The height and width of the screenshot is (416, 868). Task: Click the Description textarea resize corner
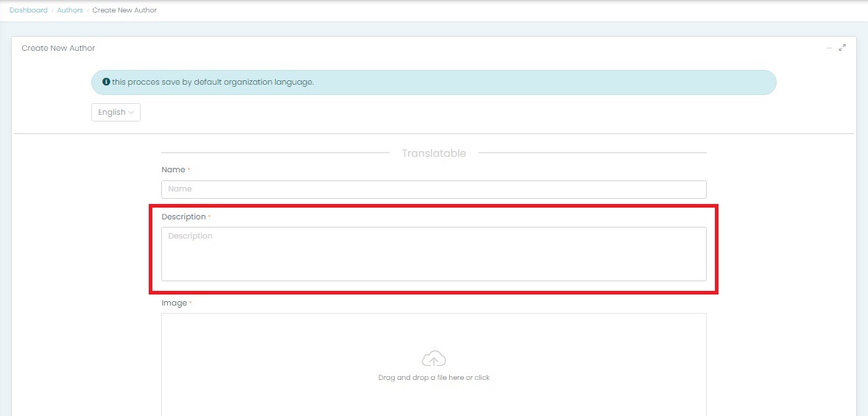tap(703, 278)
